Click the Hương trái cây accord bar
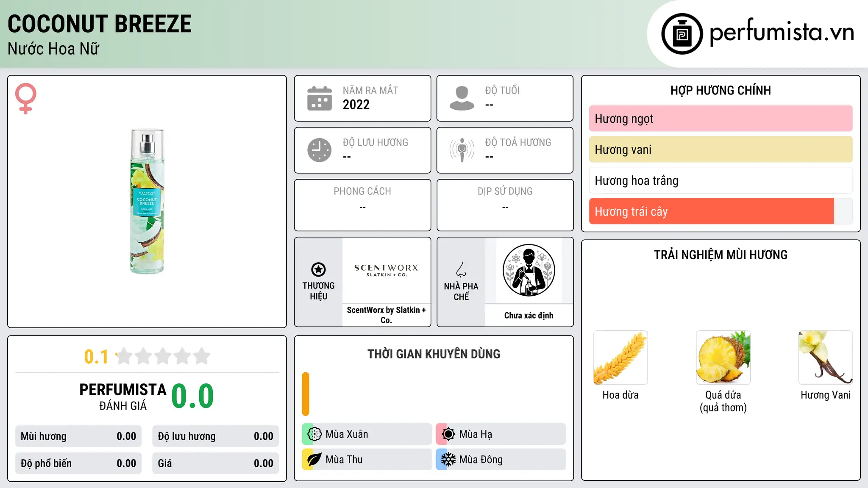868x488 pixels. pyautogui.click(x=721, y=211)
